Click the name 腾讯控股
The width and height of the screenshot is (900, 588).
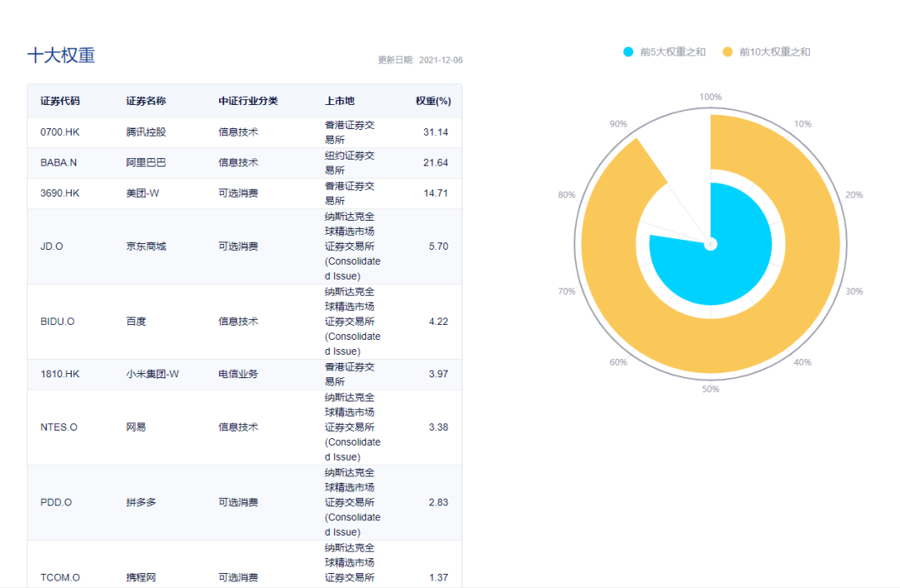point(146,132)
